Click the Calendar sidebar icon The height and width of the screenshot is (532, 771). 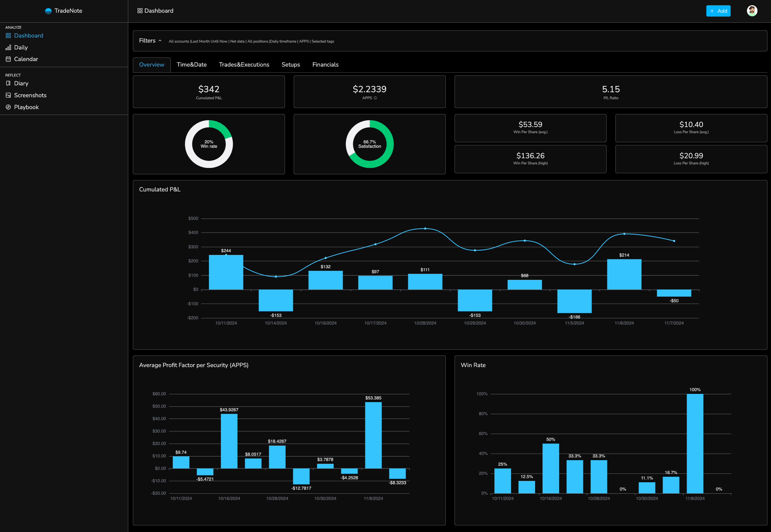(x=8, y=59)
